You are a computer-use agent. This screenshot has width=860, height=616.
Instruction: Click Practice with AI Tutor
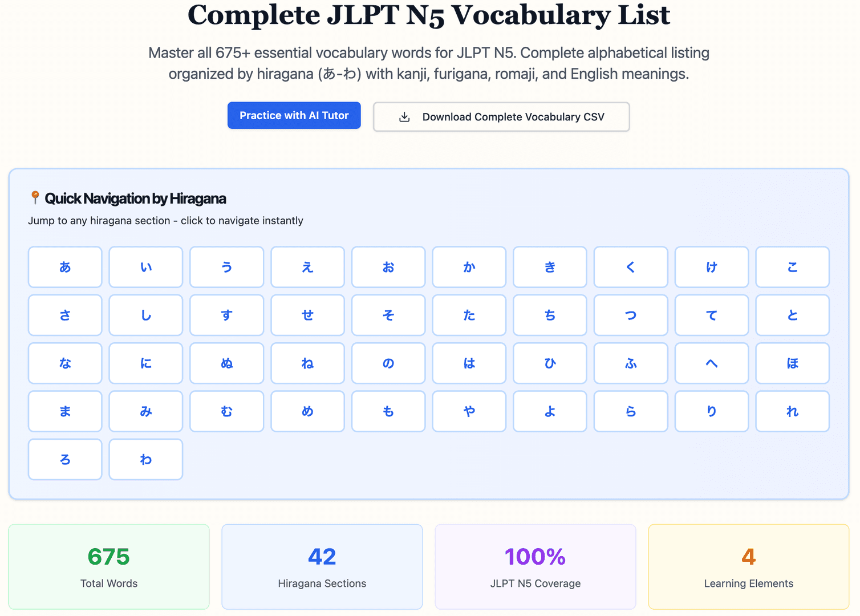[x=294, y=115]
